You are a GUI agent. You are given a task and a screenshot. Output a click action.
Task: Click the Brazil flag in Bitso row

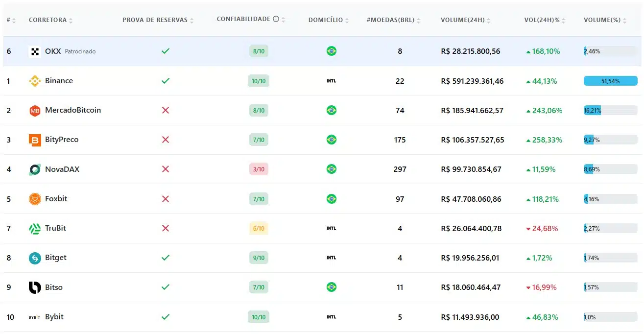click(x=332, y=287)
